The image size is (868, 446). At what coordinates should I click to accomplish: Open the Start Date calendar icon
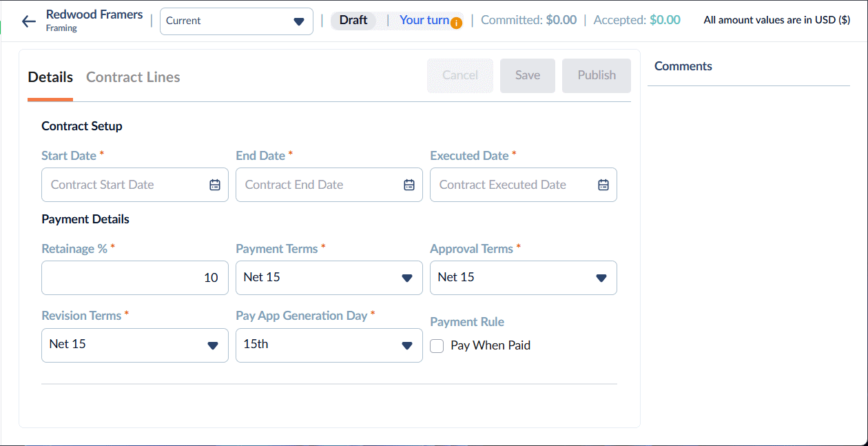(215, 185)
